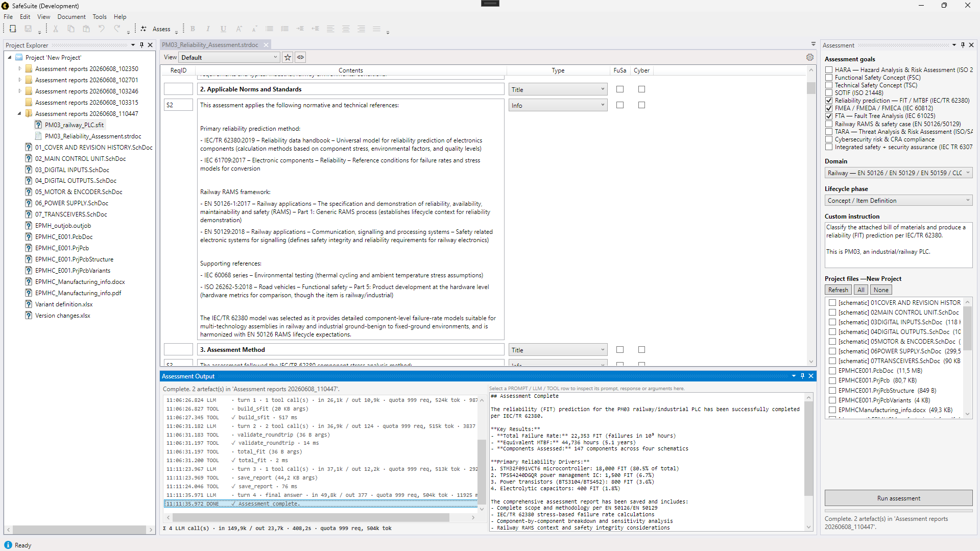Open the View menu
The image size is (980, 551).
tap(44, 17)
